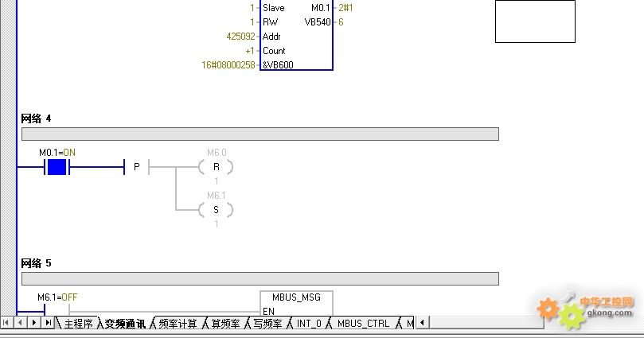
Task: Select the M6.0 reset coil
Action: (216, 167)
